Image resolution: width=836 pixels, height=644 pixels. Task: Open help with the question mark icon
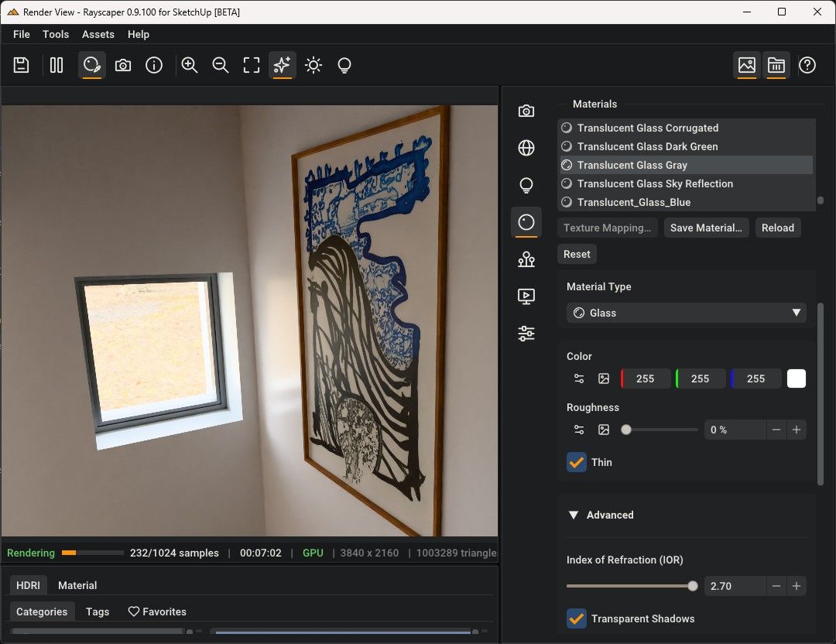pyautogui.click(x=807, y=65)
